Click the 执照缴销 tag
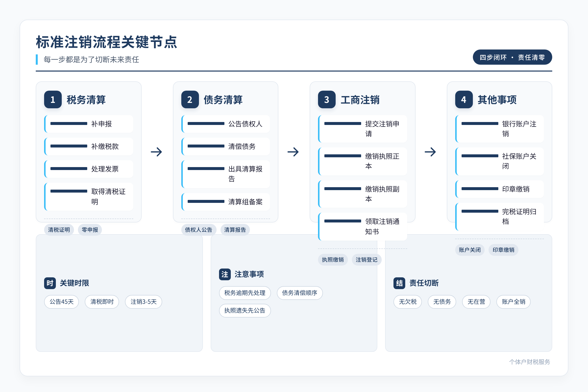The width and height of the screenshot is (588, 392). (x=333, y=260)
